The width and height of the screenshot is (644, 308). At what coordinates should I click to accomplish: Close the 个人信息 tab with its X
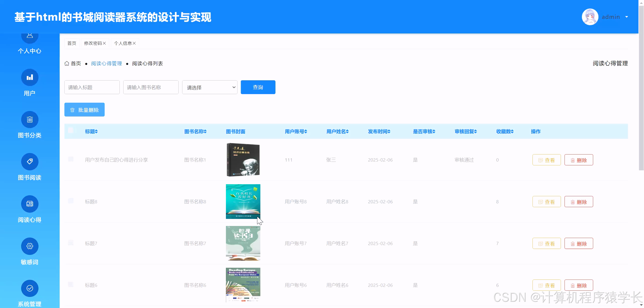pyautogui.click(x=134, y=43)
